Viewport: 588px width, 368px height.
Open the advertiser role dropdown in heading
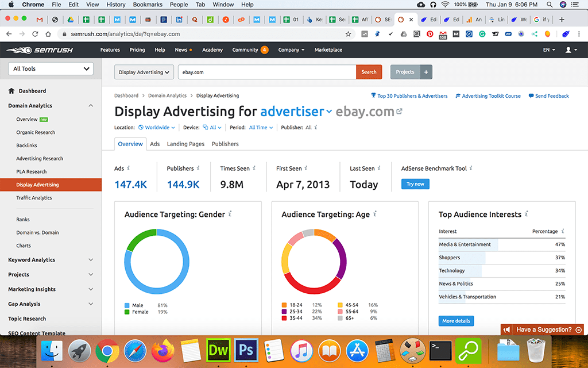pos(296,112)
